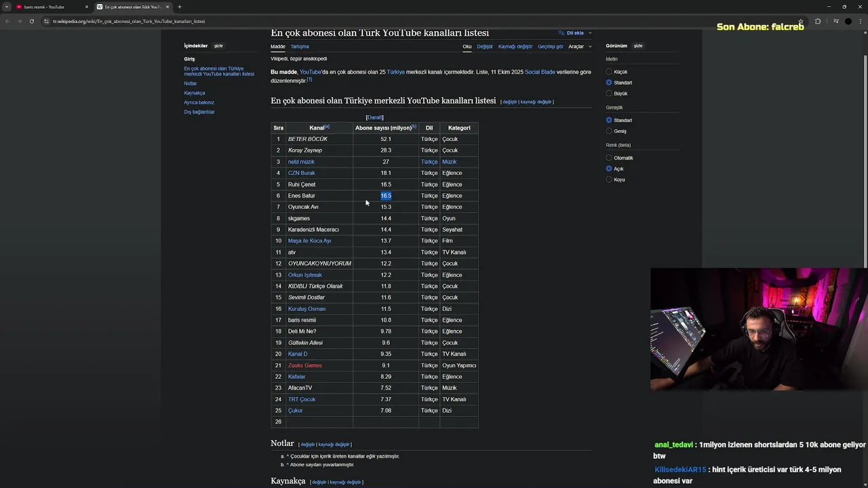868x488 pixels.
Task: Click the browser forward arrow
Action: 19,21
